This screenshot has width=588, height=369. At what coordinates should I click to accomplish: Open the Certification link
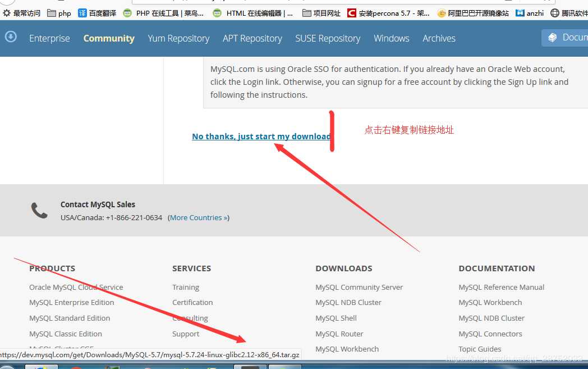[x=192, y=303]
